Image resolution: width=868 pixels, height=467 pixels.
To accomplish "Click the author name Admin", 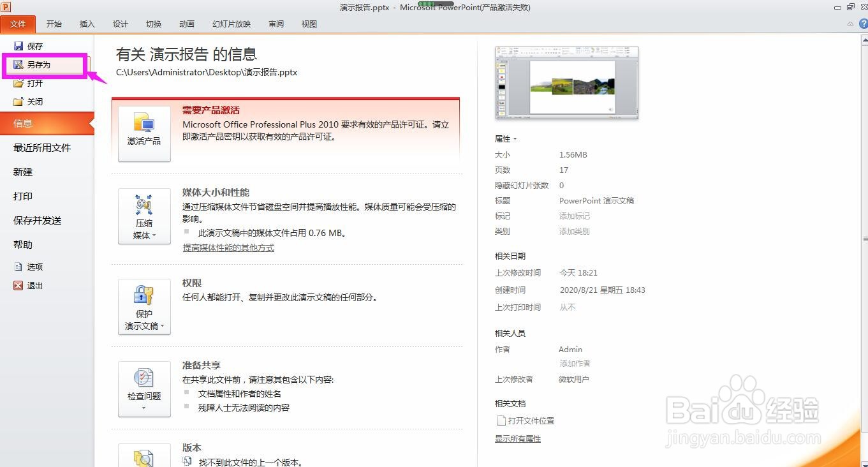I will pos(570,349).
